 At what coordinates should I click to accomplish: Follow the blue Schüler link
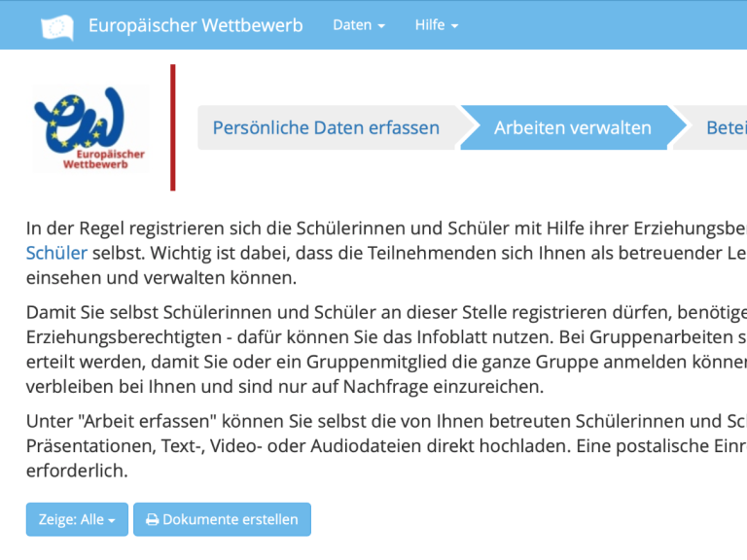(56, 254)
